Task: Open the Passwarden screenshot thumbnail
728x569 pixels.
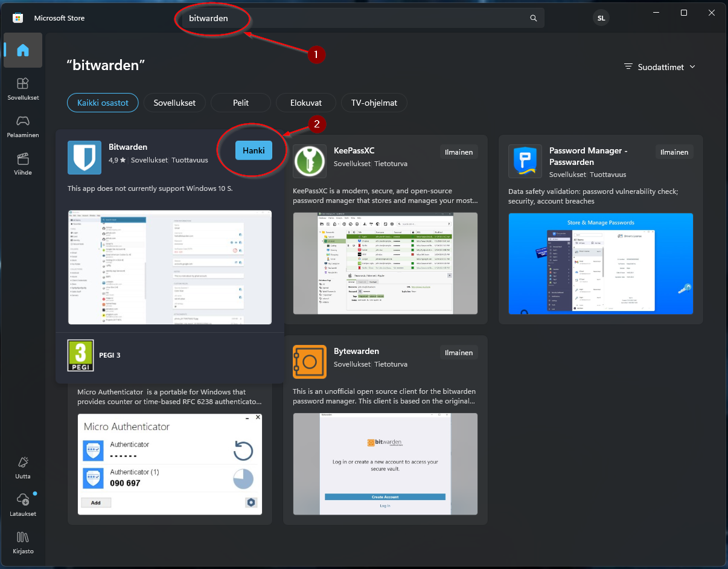Action: pyautogui.click(x=601, y=263)
